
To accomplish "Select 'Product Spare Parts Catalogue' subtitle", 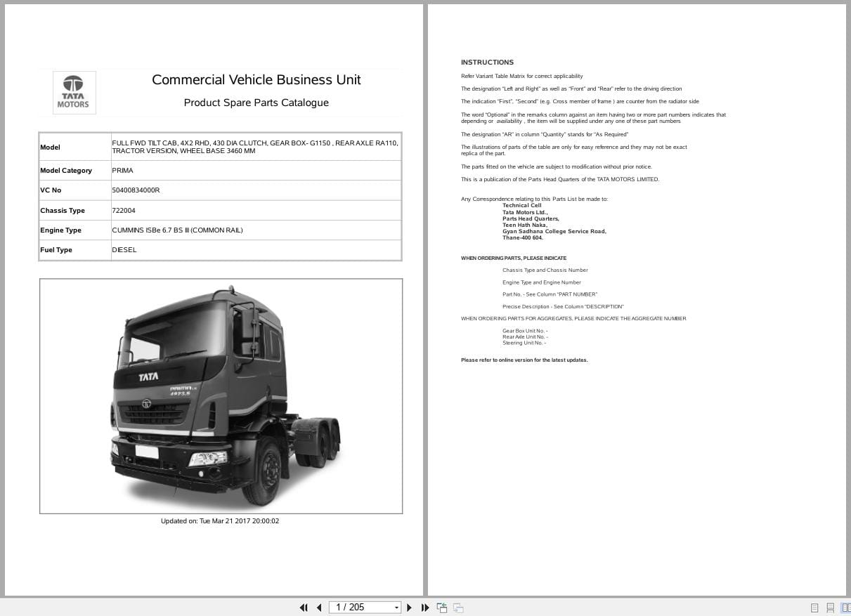I will 256,103.
